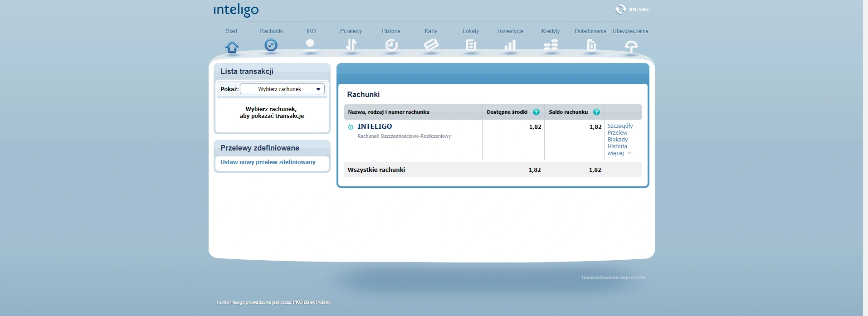The image size is (868, 316).
Task: Select the Historia menu label
Action: (x=391, y=31)
